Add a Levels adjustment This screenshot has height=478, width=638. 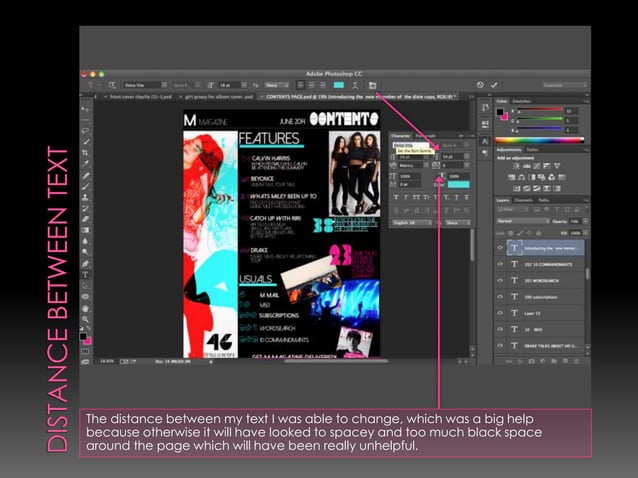coord(527,166)
